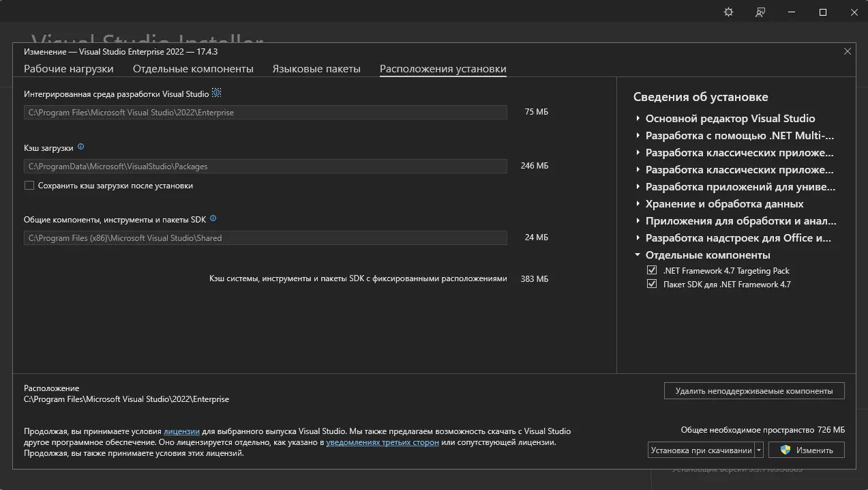Expand Хранение и обработка данных node
The height and width of the screenshot is (490, 868).
click(638, 204)
